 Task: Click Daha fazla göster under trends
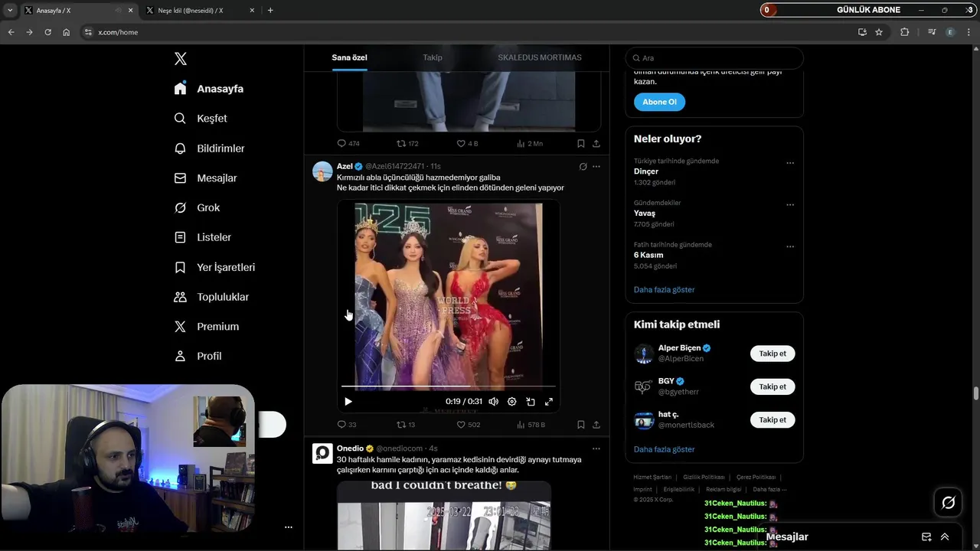(x=665, y=290)
